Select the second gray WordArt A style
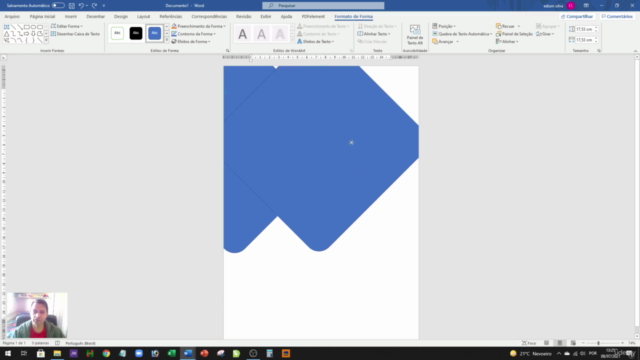This screenshot has height=360, width=640. tap(261, 34)
